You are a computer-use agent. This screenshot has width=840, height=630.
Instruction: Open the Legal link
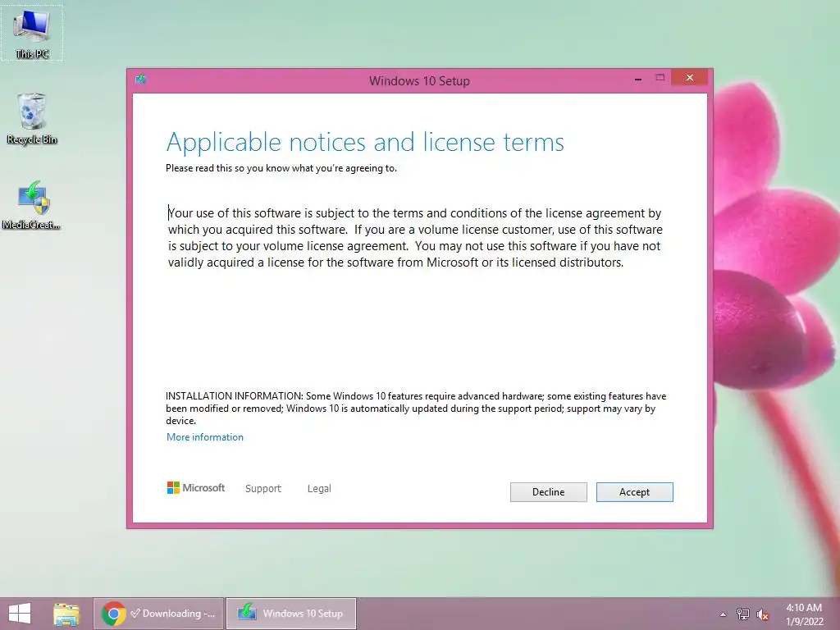pos(319,489)
